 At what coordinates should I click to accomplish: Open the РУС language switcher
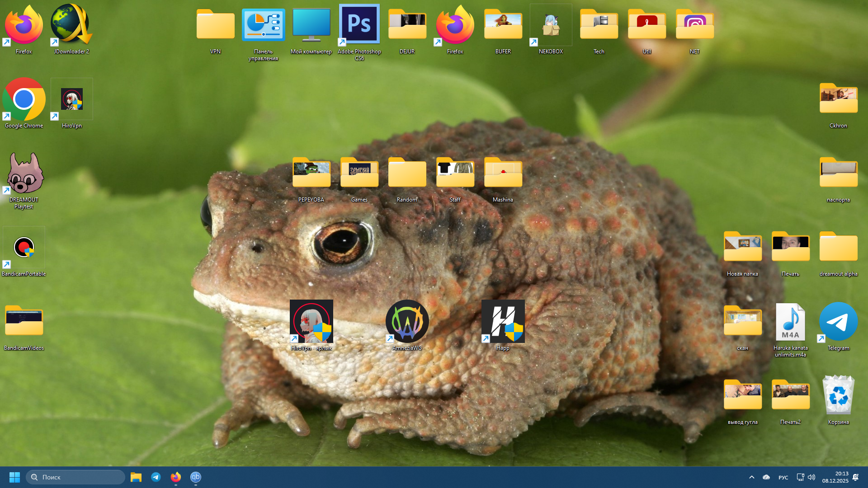coord(783,478)
